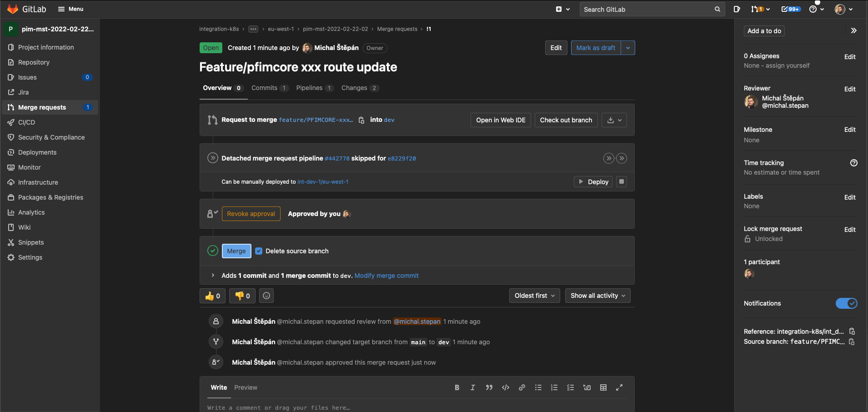
Task: Add a bullet list in comment editor
Action: [538, 387]
